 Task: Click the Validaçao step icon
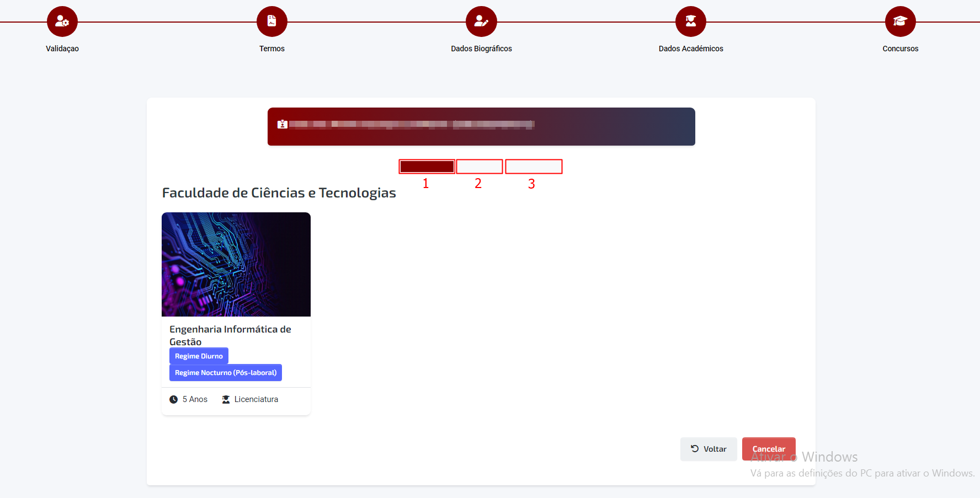tap(62, 22)
